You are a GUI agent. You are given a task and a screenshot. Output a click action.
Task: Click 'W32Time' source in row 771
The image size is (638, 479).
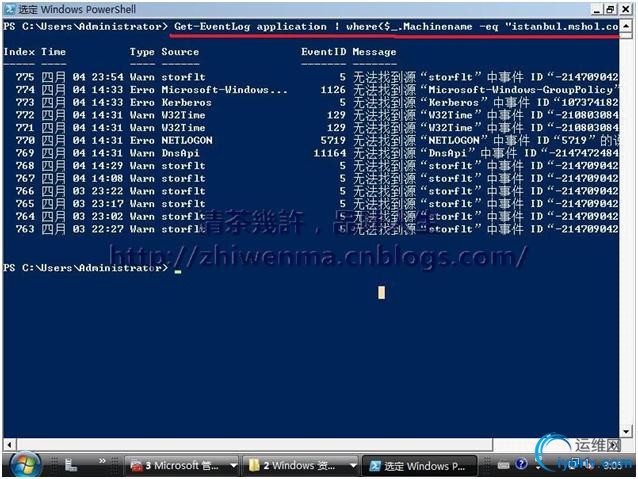183,128
